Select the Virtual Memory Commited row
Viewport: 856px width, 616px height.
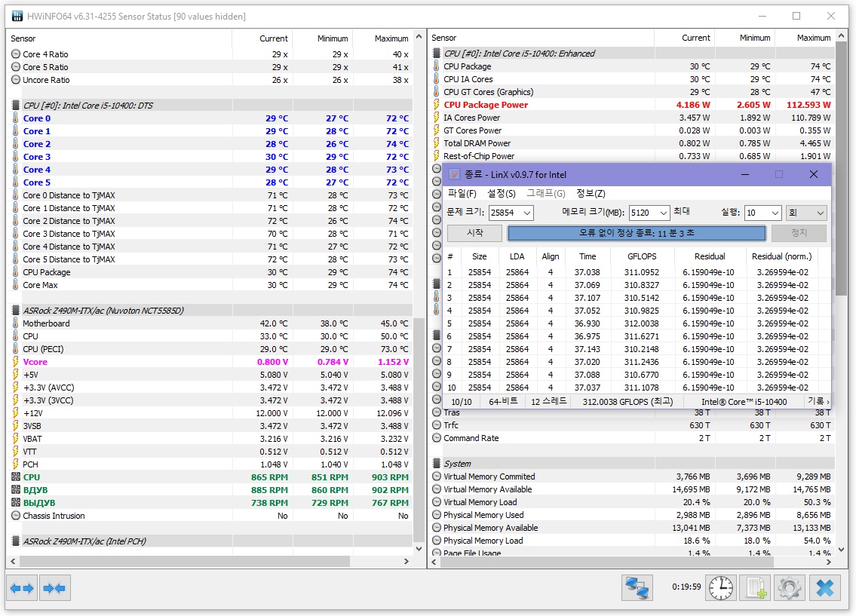[x=631, y=477]
